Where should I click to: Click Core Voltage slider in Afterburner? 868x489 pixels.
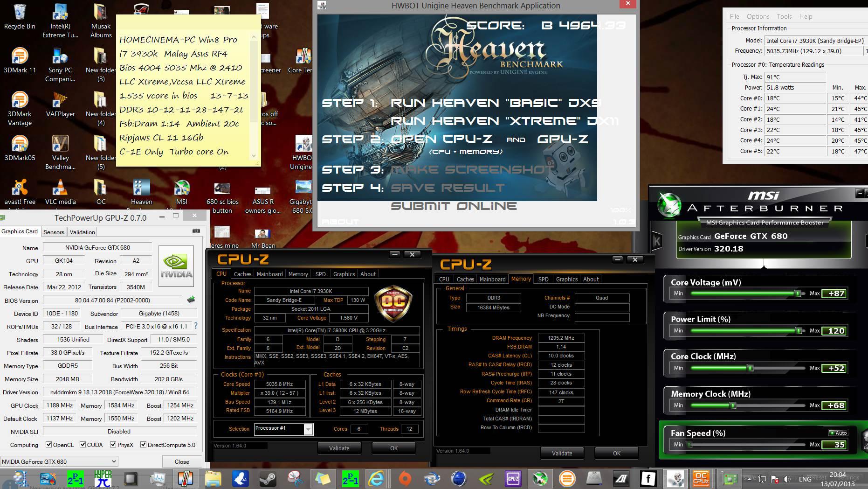pos(748,293)
